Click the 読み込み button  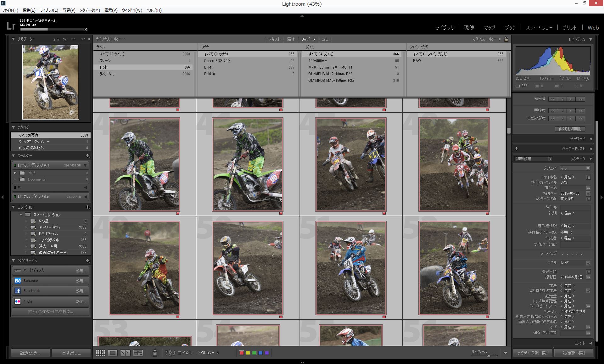pos(30,353)
